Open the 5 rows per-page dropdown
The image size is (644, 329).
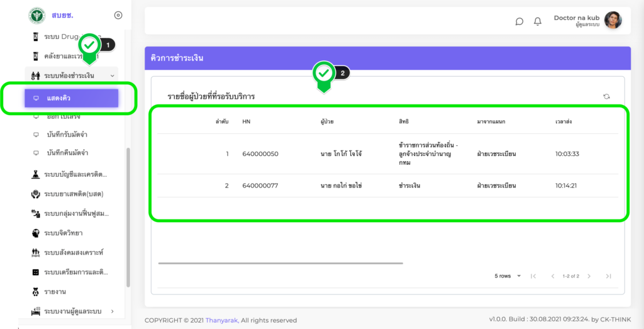(x=508, y=276)
